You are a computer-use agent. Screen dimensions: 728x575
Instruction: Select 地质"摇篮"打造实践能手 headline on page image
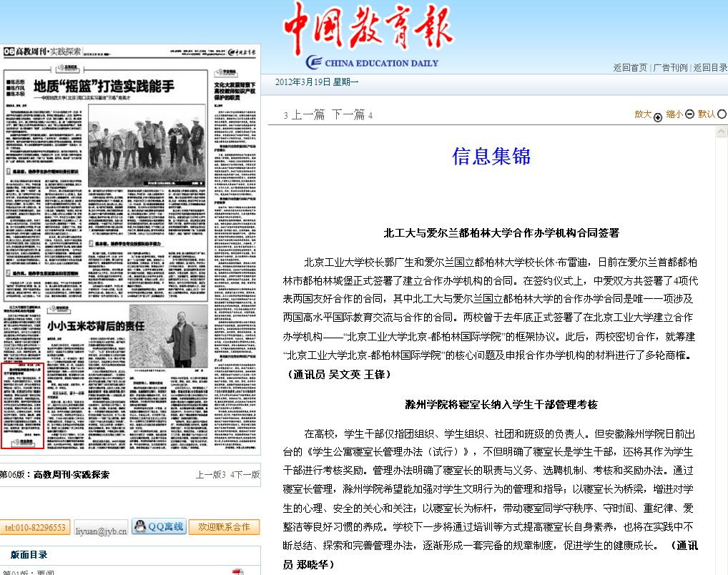pyautogui.click(x=104, y=87)
